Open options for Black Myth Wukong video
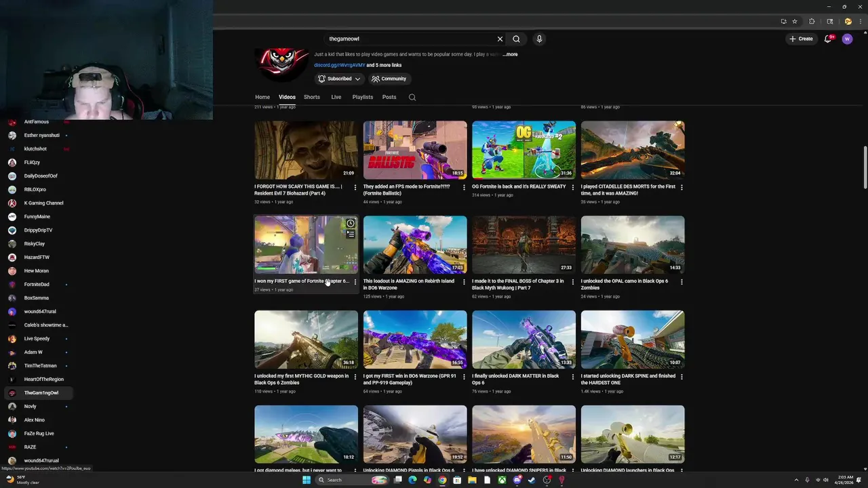Image resolution: width=868 pixels, height=488 pixels. [x=572, y=282]
